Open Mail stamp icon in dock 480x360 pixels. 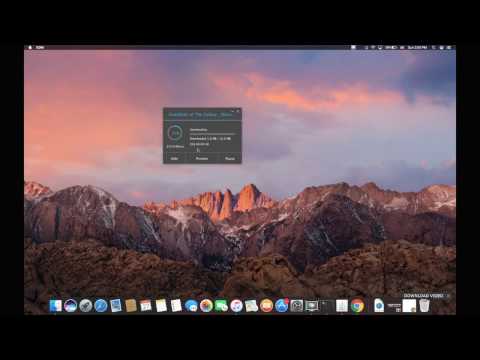pyautogui.click(x=116, y=306)
